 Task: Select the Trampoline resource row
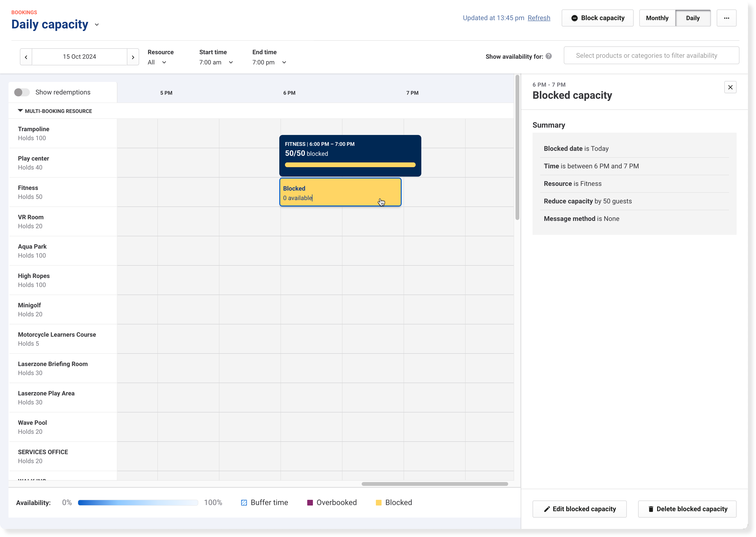coord(63,134)
